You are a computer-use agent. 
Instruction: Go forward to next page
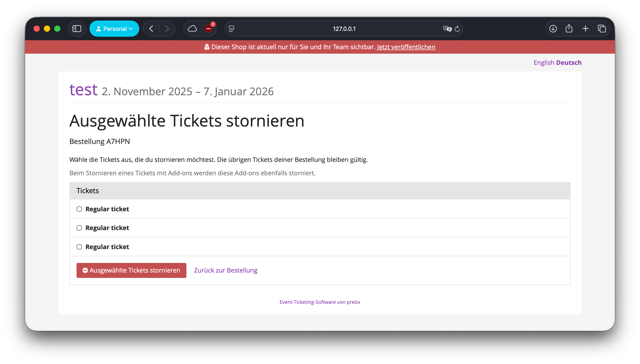point(167,29)
